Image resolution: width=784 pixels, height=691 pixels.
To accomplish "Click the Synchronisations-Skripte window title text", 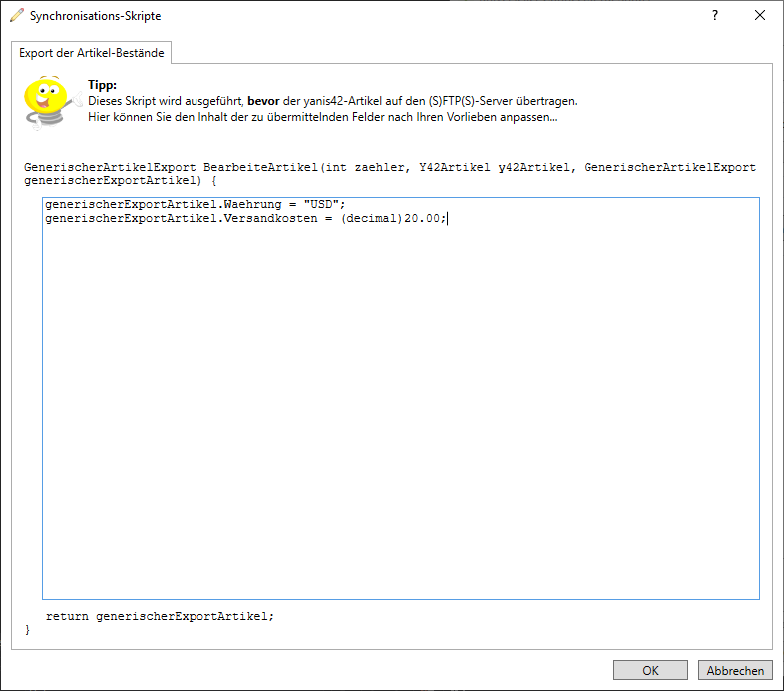I will [x=95, y=16].
